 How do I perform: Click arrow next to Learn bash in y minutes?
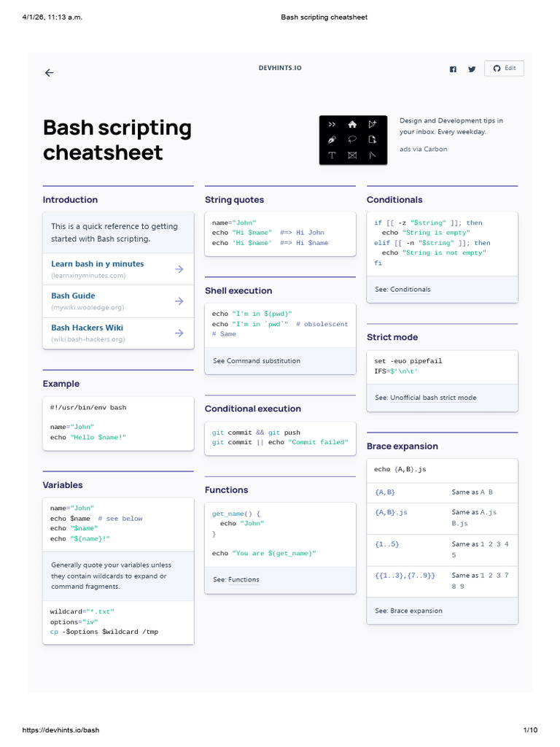coord(179,269)
